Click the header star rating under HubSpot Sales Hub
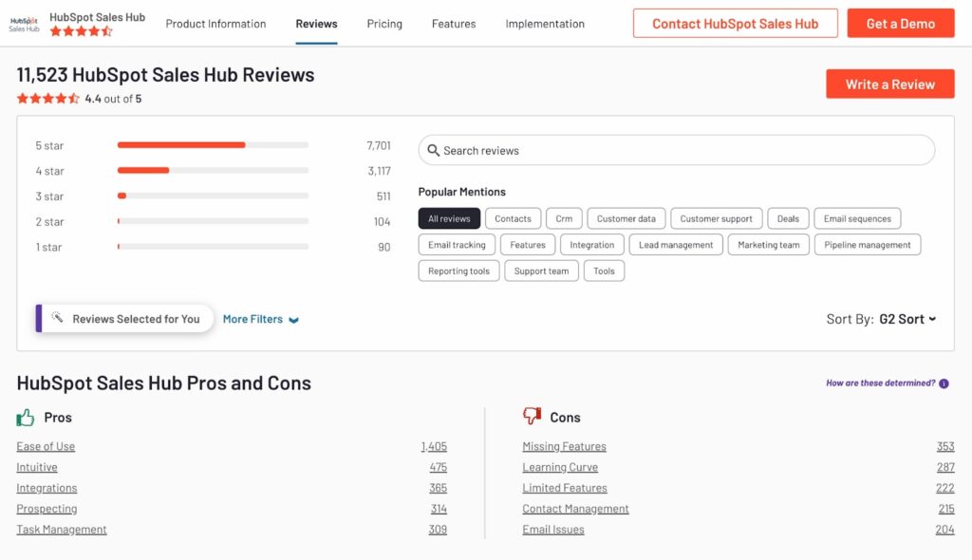Image resolution: width=972 pixels, height=560 pixels. pos(82,31)
